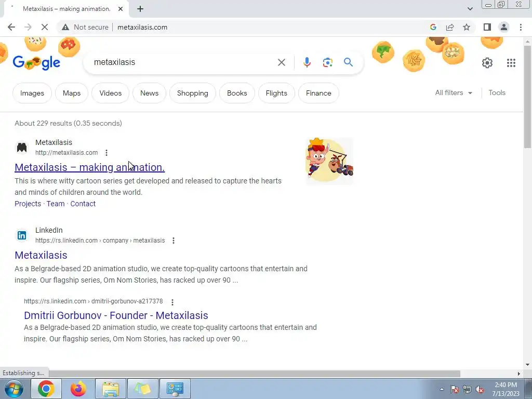The width and height of the screenshot is (532, 399).
Task: Switch to News results
Action: tap(149, 93)
